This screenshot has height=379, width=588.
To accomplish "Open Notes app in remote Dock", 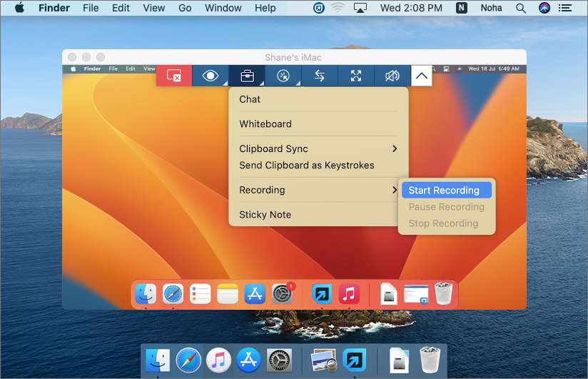I will [228, 293].
